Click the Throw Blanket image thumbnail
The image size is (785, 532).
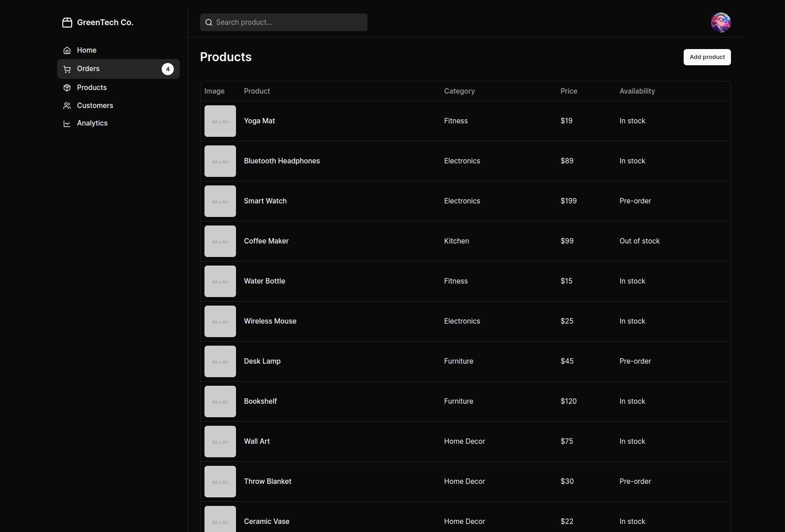point(220,482)
